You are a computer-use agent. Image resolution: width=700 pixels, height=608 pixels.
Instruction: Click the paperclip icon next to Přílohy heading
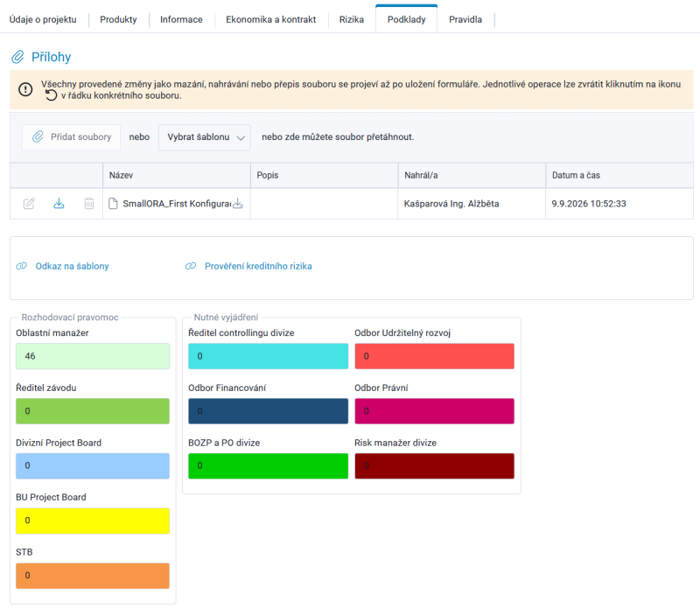pos(17,57)
